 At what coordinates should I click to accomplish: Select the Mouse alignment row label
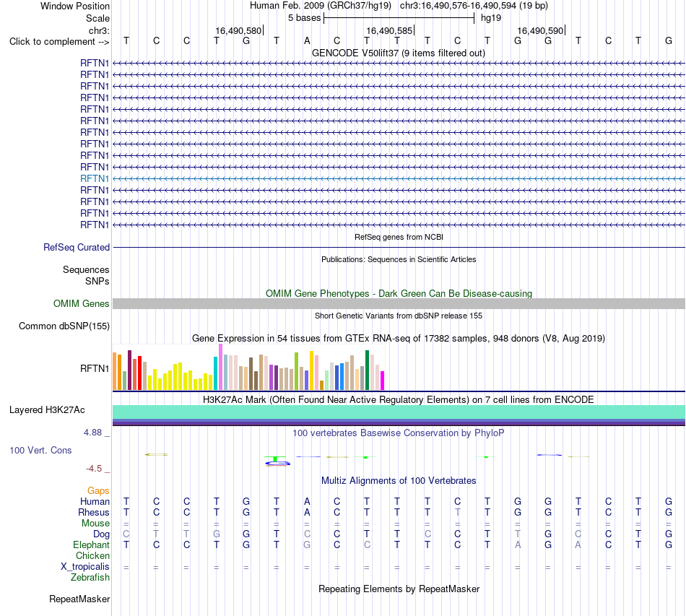coord(95,524)
